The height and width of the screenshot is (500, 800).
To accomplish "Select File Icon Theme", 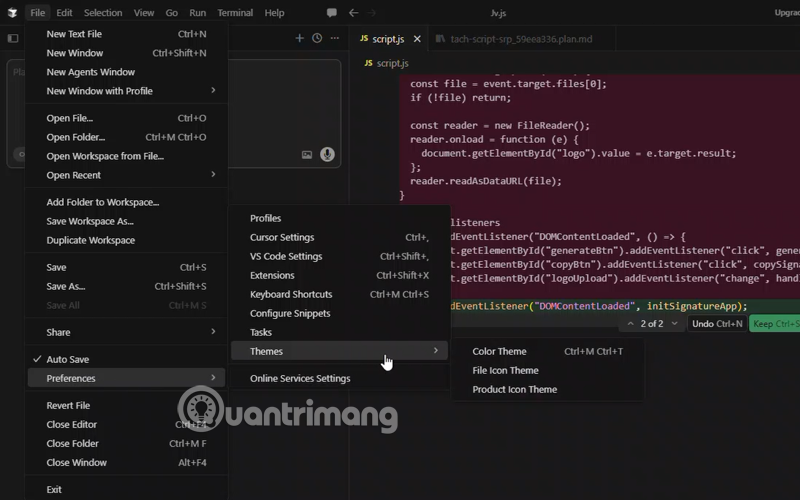I will [547, 370].
